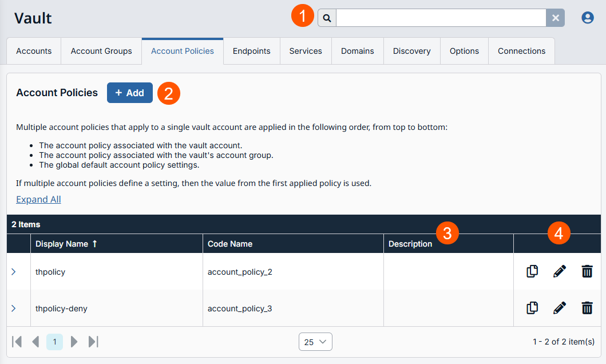Copy the thpolicy-deny account policy
Screen dimensions: 606x364
(x=532, y=308)
